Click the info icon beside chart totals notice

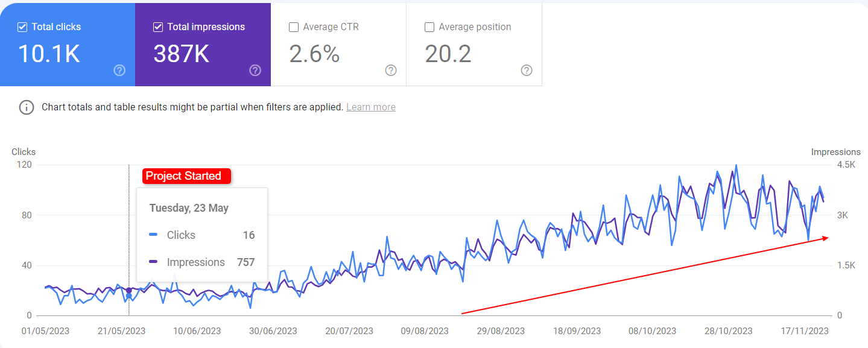27,107
